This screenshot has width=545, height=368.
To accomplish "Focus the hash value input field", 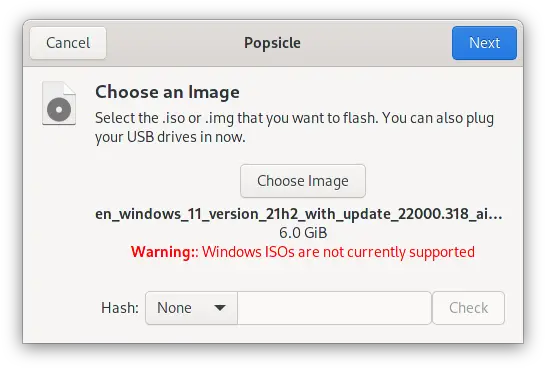I will [334, 308].
